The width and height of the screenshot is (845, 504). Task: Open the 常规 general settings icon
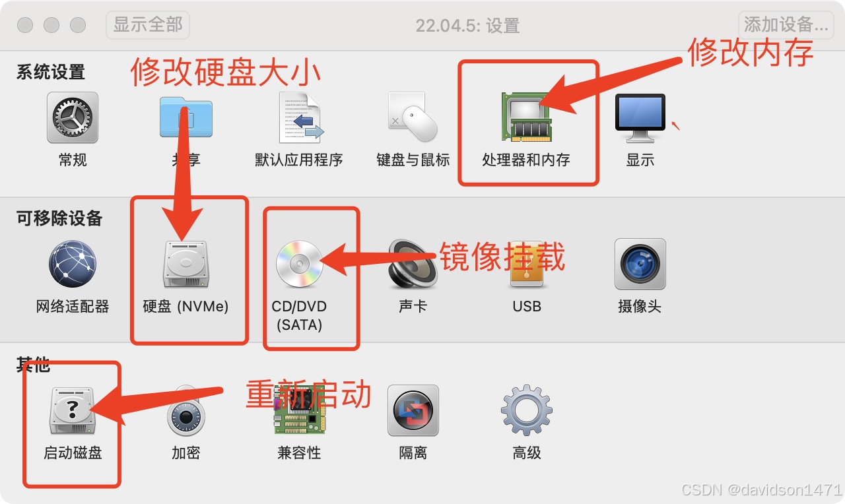point(73,118)
